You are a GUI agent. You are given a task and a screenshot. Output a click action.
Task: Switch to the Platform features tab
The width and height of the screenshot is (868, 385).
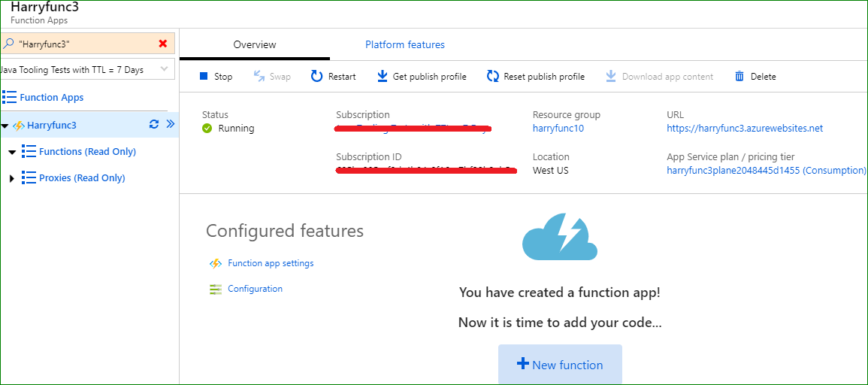coord(404,45)
